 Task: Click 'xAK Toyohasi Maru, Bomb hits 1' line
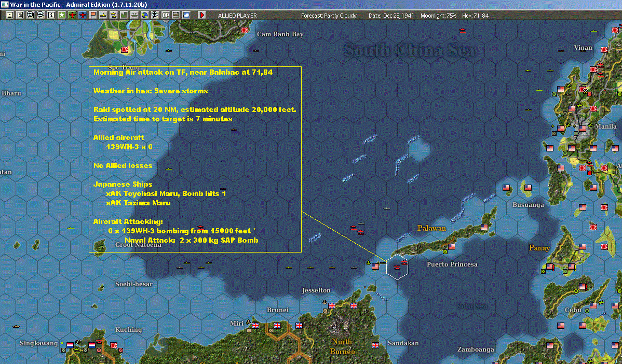point(166,193)
